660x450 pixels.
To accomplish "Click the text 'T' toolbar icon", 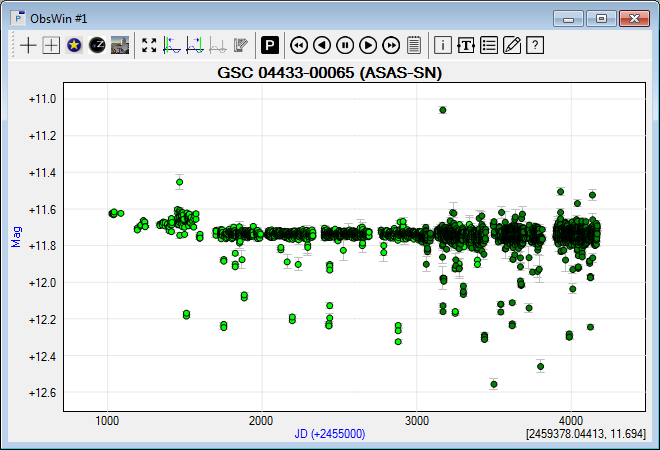I will [x=466, y=45].
